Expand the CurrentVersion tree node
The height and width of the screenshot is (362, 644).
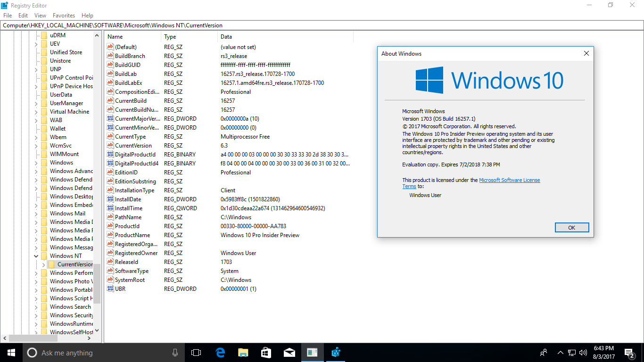[x=44, y=264]
